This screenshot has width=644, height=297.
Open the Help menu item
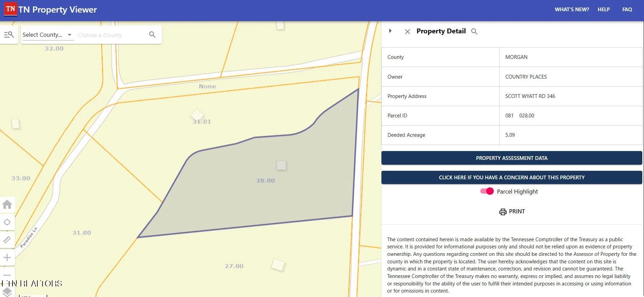604,10
